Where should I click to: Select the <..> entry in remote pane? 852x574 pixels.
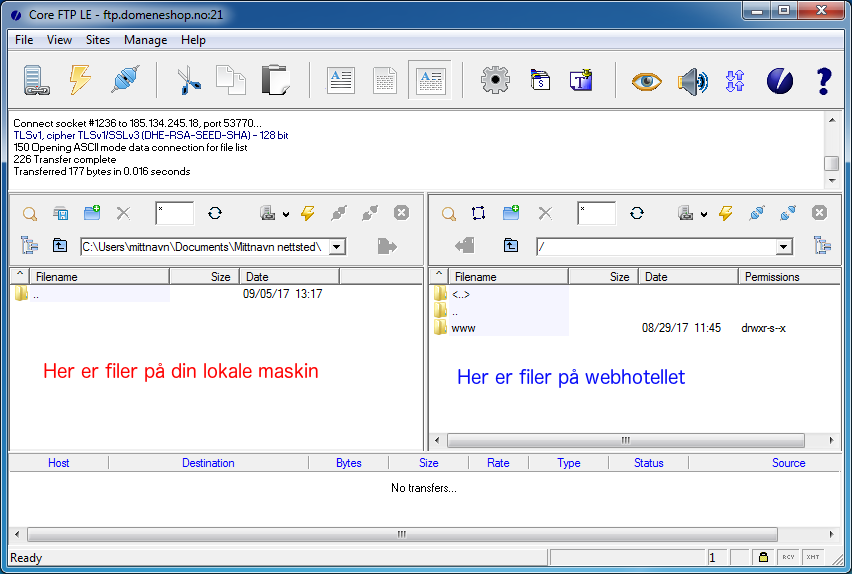[x=461, y=295]
